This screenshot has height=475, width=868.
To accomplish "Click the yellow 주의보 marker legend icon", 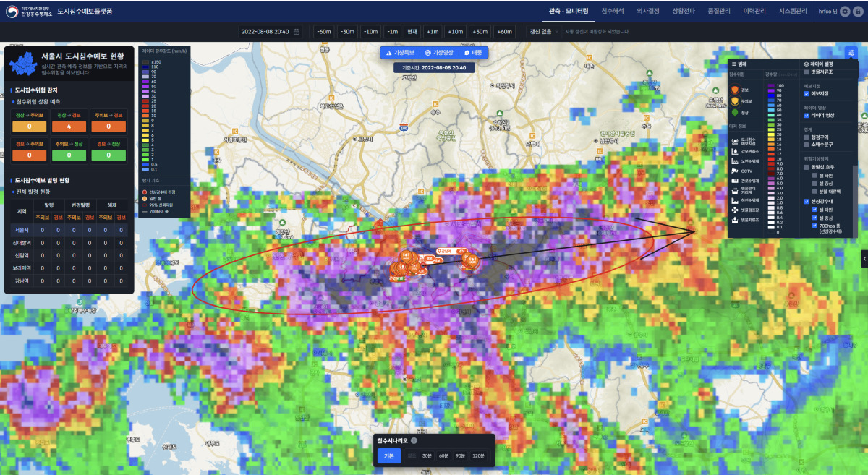I will 734,101.
